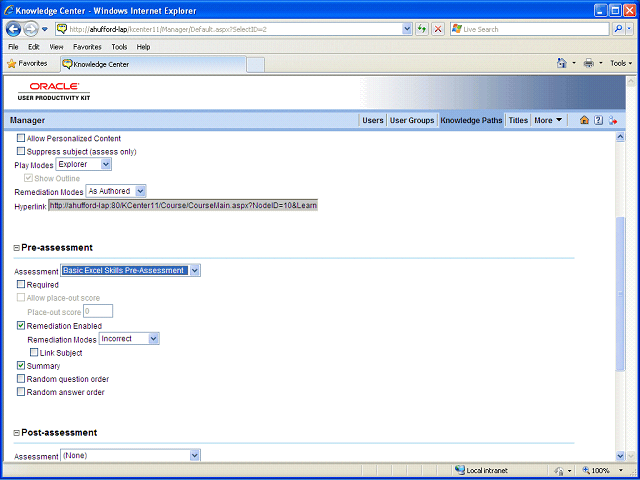
Task: Stop loading with the red X icon
Action: [438, 29]
